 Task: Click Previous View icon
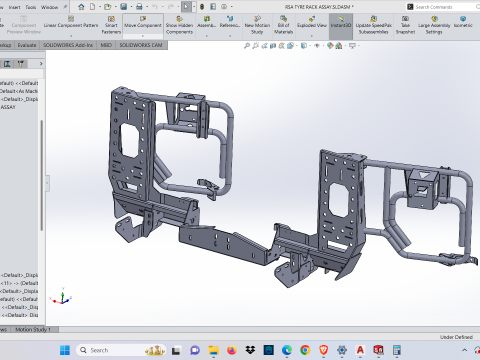point(264,46)
